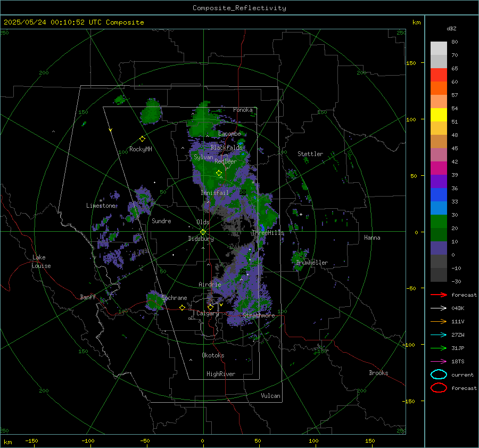Select the HighRiver town label
The height and width of the screenshot is (448, 479).
[221, 374]
